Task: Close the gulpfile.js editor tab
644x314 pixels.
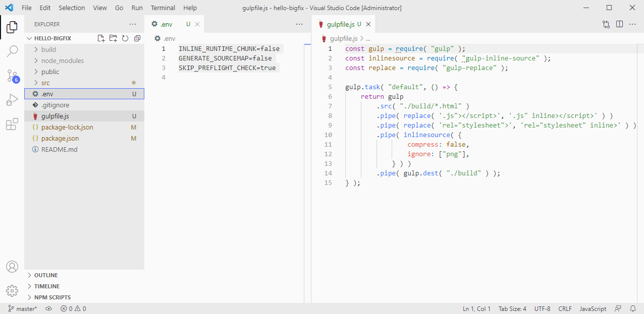Action: click(x=368, y=24)
